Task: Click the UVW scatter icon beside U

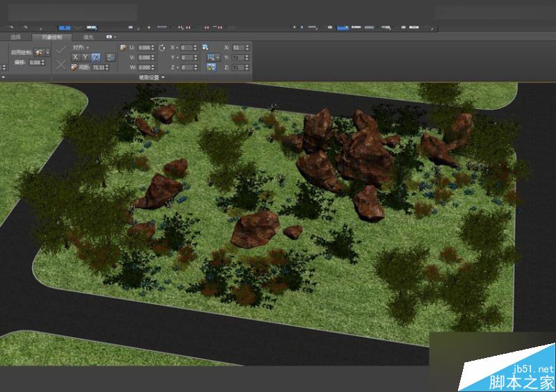Action: coord(123,47)
